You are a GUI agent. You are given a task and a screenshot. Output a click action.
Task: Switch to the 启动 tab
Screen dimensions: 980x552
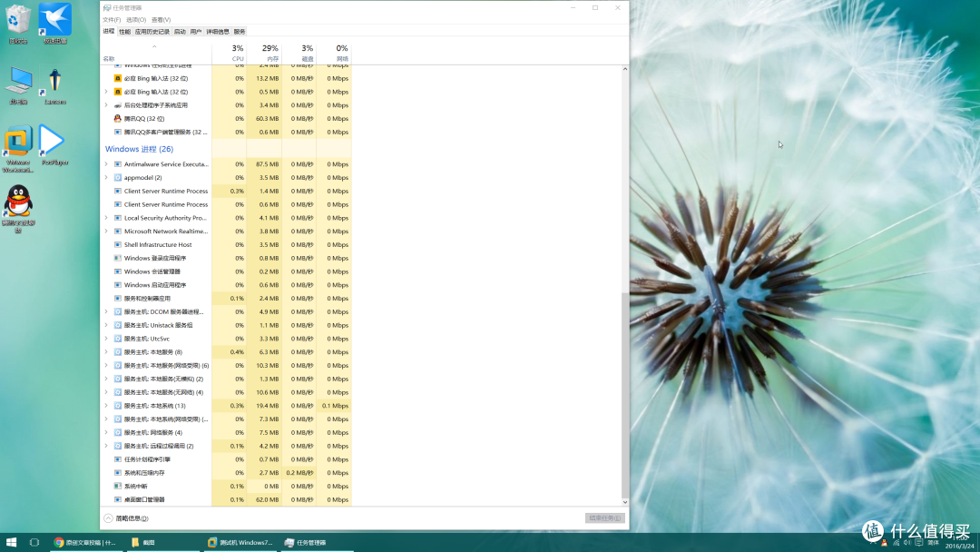(x=180, y=31)
